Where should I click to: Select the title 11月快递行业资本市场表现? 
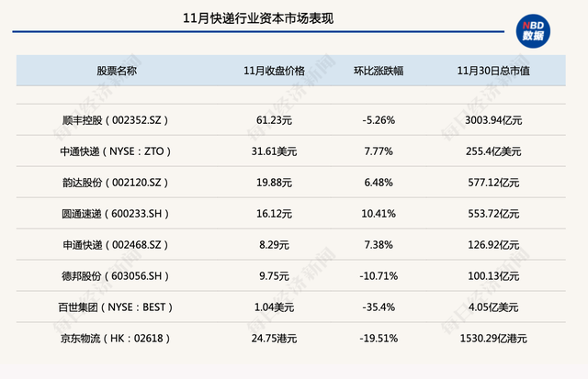(258, 18)
